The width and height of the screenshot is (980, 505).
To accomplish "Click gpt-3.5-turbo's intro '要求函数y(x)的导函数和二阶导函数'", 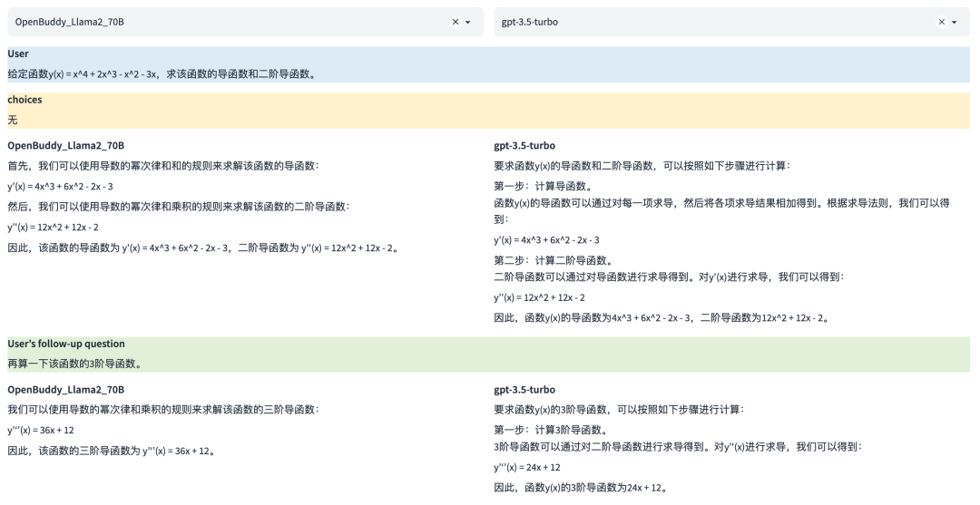I will (x=642, y=166).
